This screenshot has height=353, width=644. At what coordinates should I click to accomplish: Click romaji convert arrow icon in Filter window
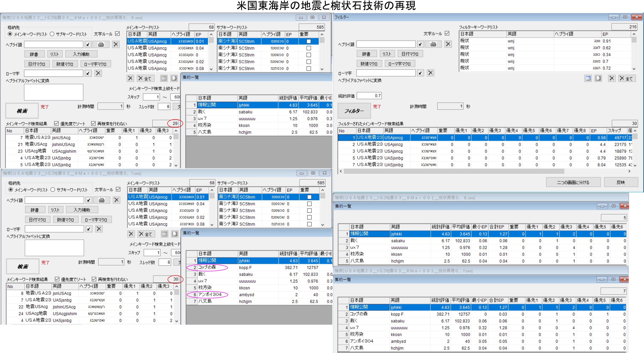click(x=420, y=73)
